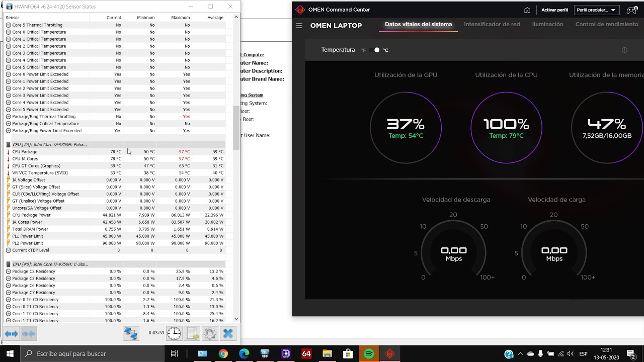Reset HWiNFO elapsed time clock icon
This screenshot has height=362, width=644.
174,333
